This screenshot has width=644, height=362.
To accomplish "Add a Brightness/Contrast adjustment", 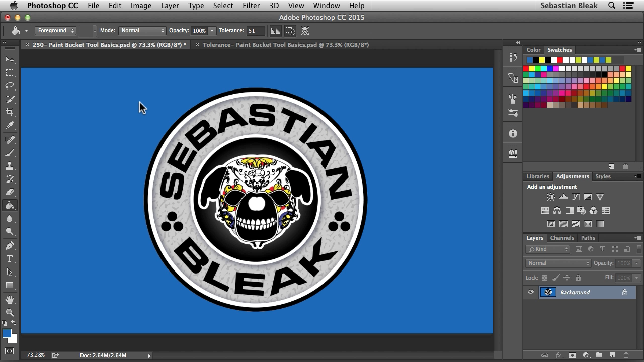I will coord(551,197).
